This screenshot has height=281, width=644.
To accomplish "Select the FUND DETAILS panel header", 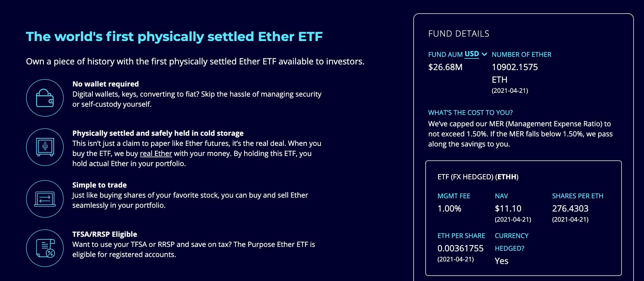I will point(459,33).
